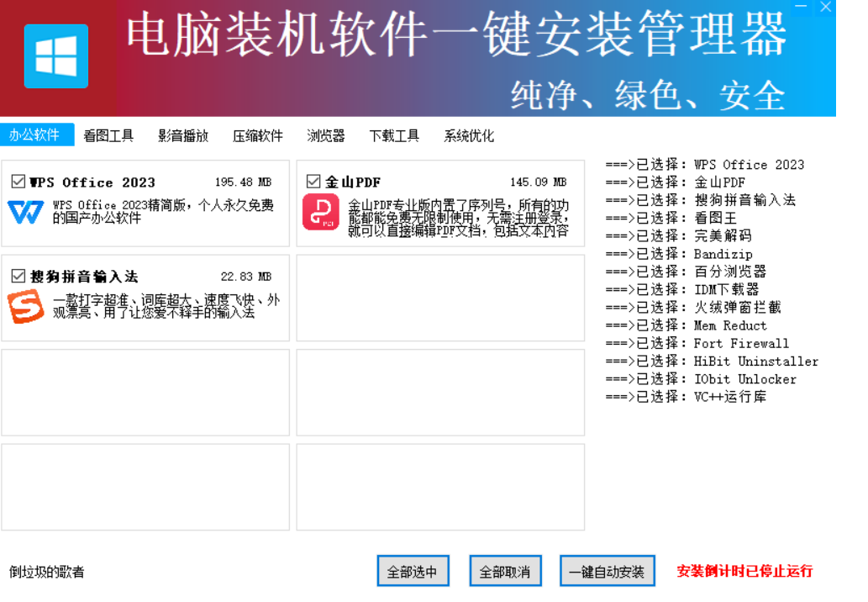Switch to the 压缩软件 tab
The width and height of the screenshot is (868, 602).
tap(257, 135)
